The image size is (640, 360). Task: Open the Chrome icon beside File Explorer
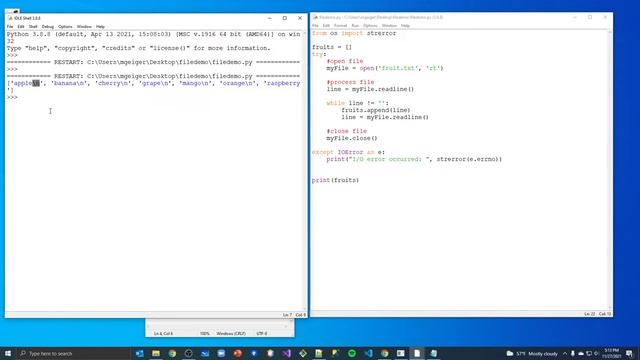click(x=172, y=353)
